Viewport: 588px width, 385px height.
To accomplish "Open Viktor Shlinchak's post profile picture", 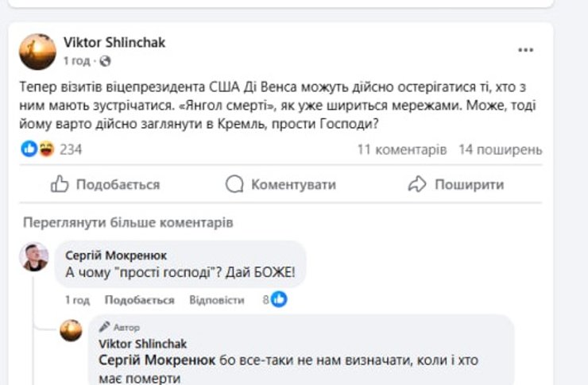I will pyautogui.click(x=37, y=52).
